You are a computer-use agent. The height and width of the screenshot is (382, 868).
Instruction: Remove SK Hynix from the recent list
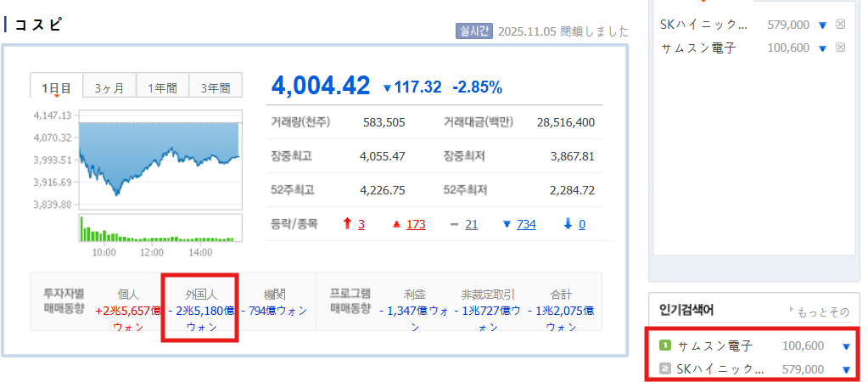coord(840,25)
